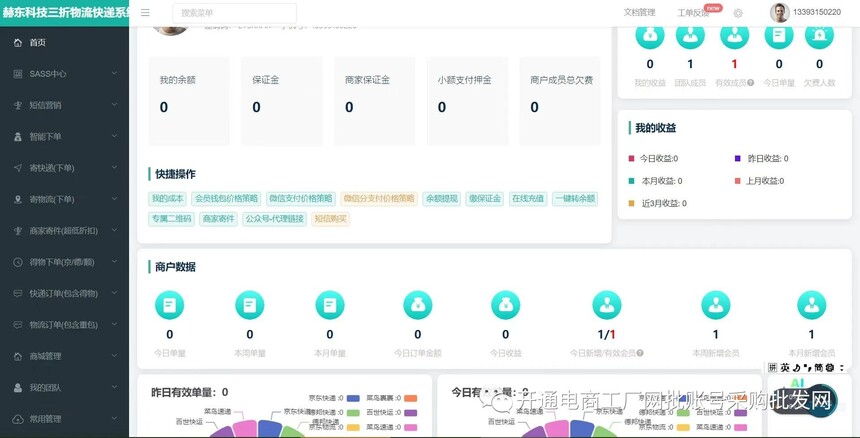The width and height of the screenshot is (860, 438).
Task: Click the 得物下单 clock icon
Action: tap(18, 262)
